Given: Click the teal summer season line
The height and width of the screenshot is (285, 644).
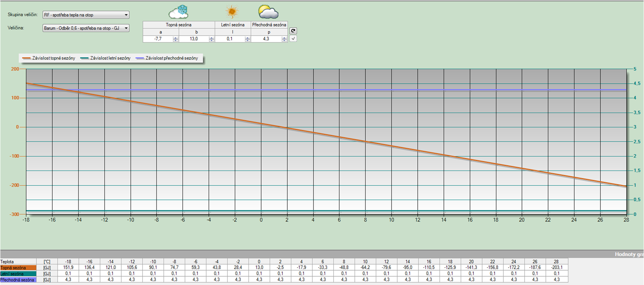Looking at the screenshot, I should point(326,211).
